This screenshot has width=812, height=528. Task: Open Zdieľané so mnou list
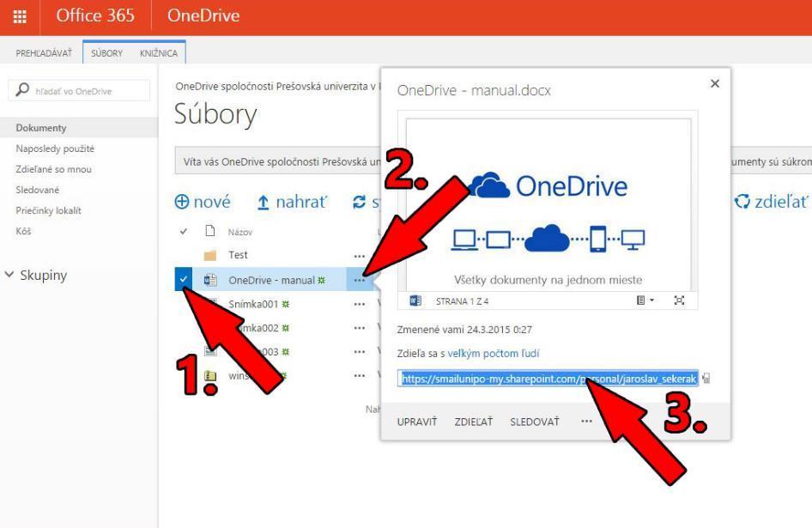[53, 169]
